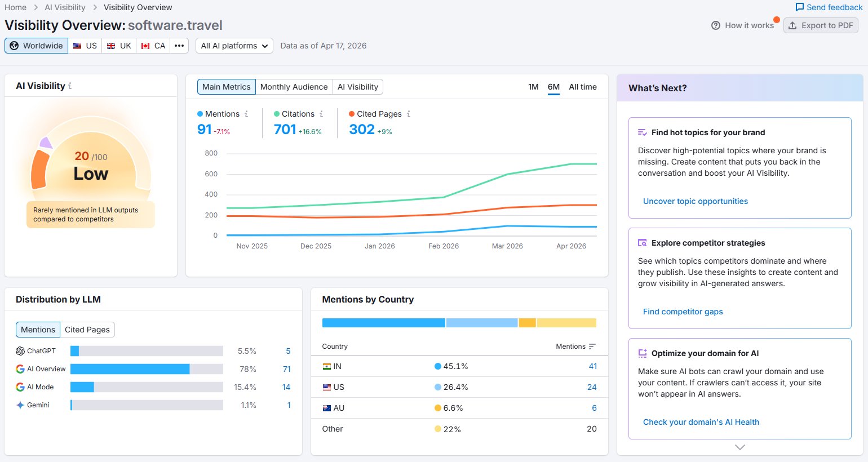Screen dimensions: 868x462
Task: Click the Canada flag icon in region tabs
Action: [145, 46]
